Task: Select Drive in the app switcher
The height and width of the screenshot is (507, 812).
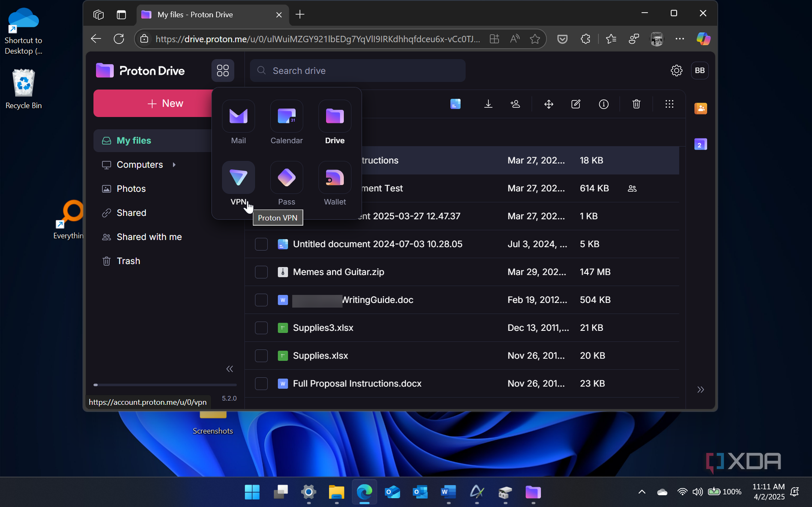Action: 335,122
